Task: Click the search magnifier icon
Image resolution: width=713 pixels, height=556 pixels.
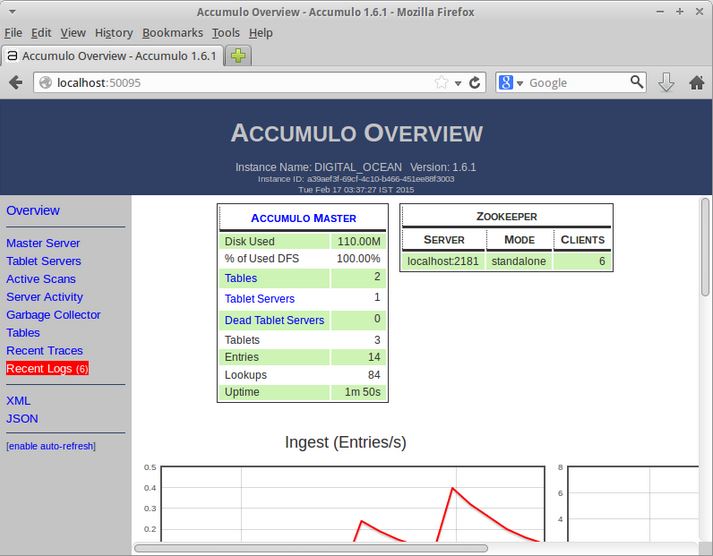Action: (637, 82)
